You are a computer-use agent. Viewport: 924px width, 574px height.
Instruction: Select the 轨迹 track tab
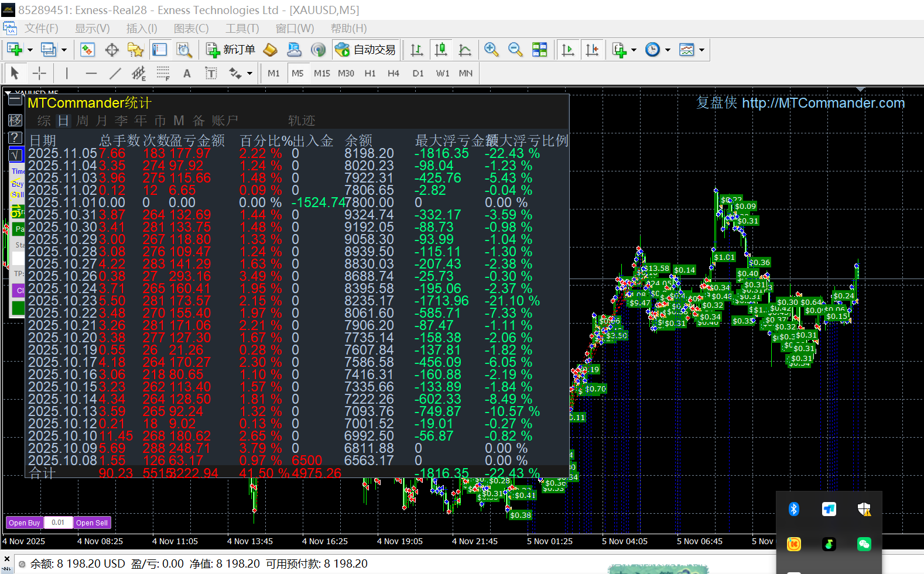pos(302,121)
